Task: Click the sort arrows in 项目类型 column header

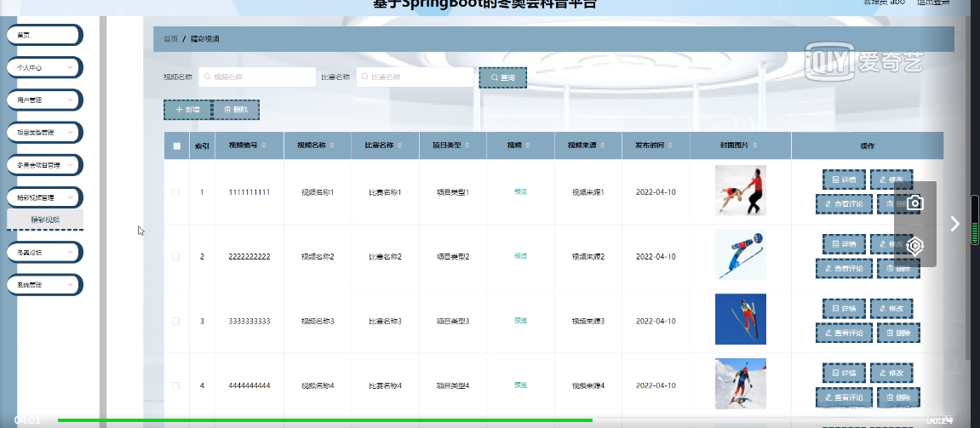Action: click(x=467, y=146)
